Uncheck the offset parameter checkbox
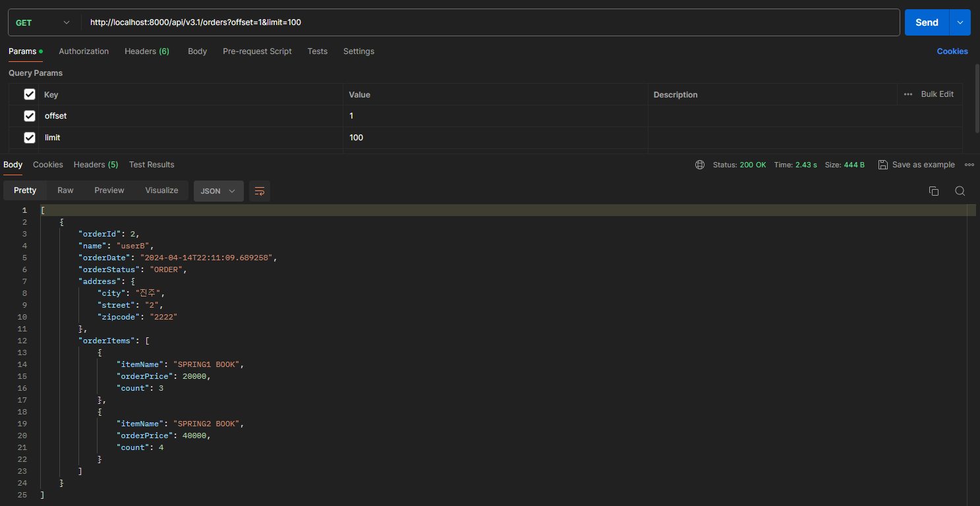Viewport: 980px width, 506px height. pos(30,116)
